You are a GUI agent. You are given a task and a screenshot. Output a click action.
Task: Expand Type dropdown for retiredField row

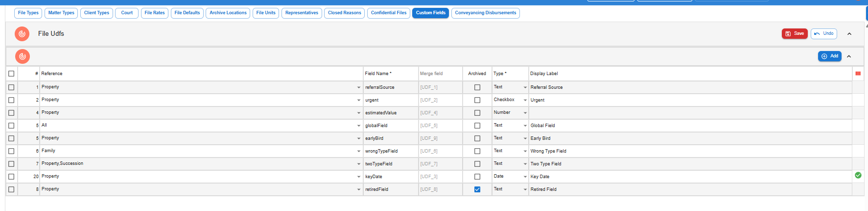525,189
